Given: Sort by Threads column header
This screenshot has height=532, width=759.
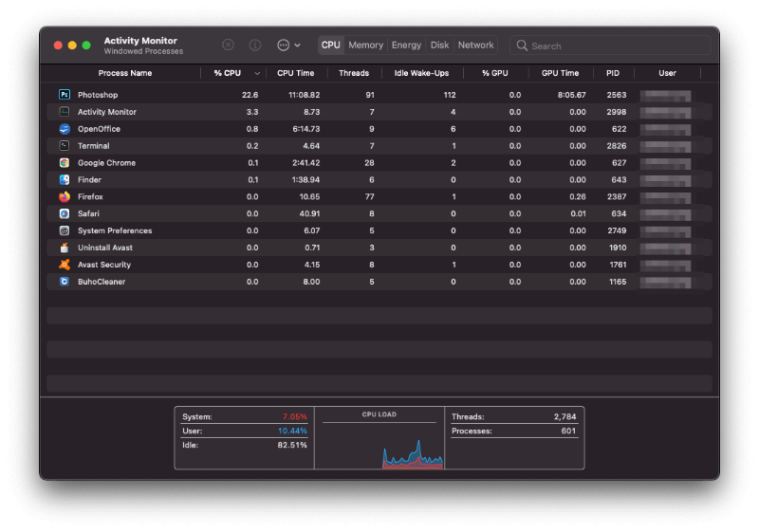Looking at the screenshot, I should tap(354, 73).
